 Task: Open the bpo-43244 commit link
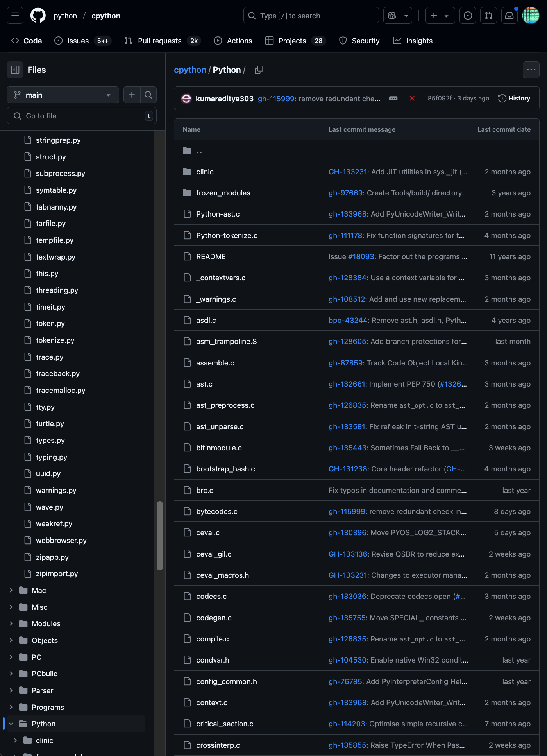pos(348,320)
